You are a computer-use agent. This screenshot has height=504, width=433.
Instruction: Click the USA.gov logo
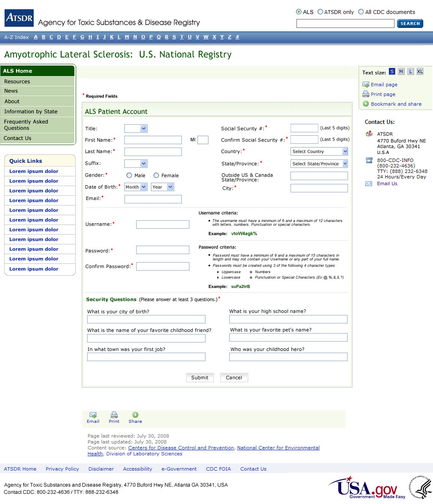[x=367, y=487]
